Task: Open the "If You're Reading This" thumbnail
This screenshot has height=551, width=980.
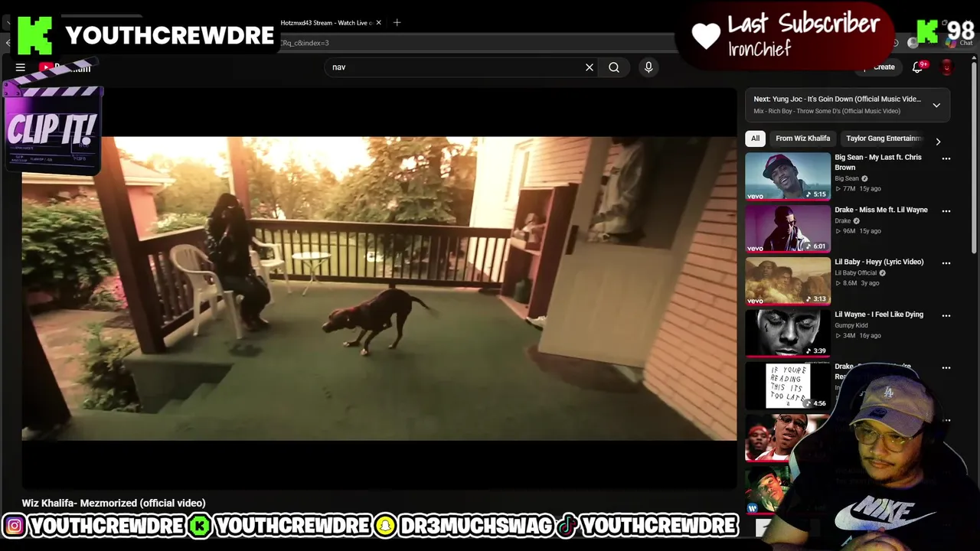Action: (x=787, y=385)
